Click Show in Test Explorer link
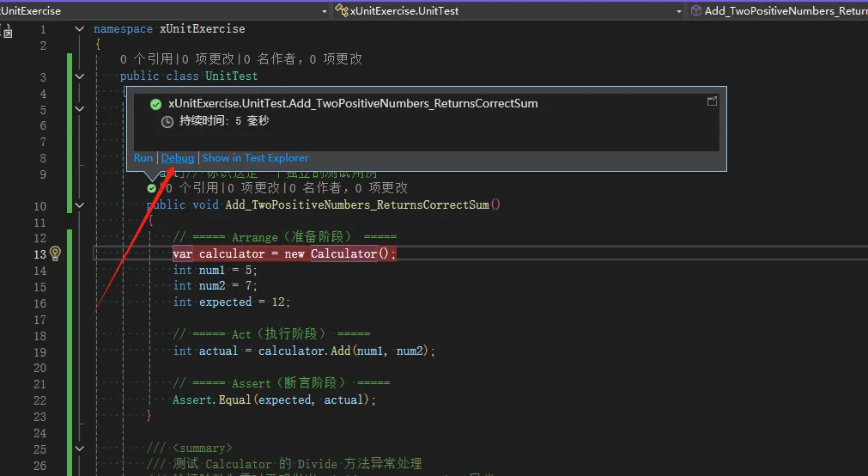Screen dimensions: 868x476 pos(255,158)
